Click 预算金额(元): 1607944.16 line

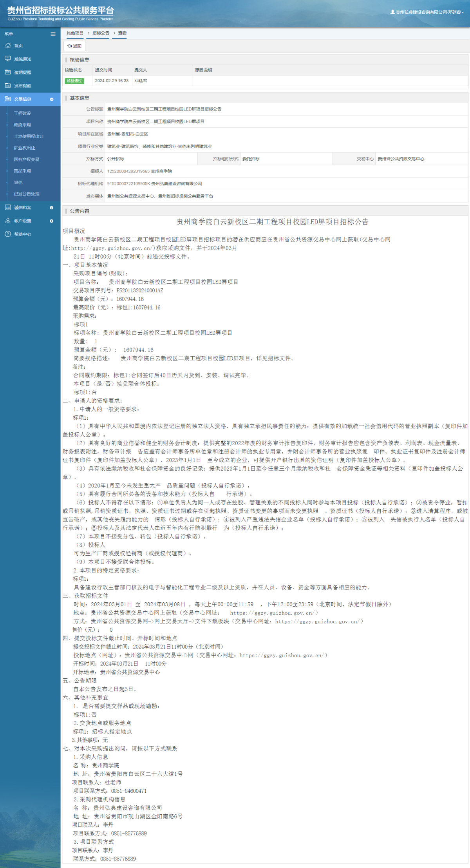click(x=108, y=299)
